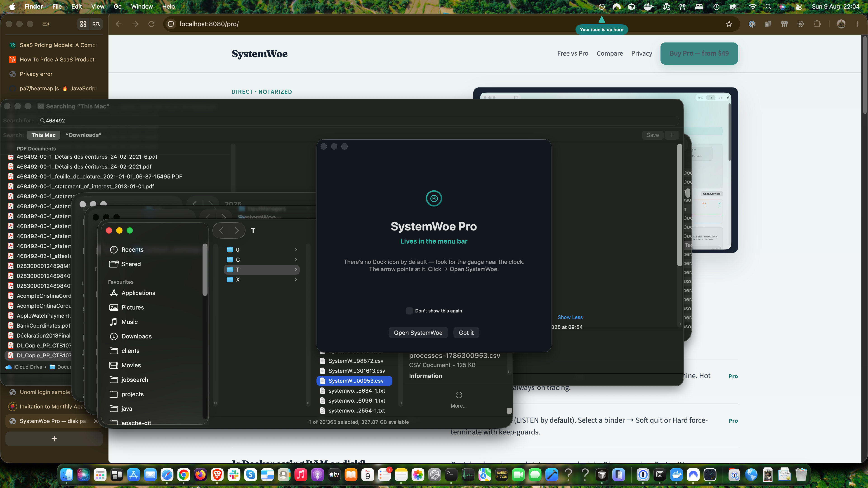
Task: Open Terminal from the Dock
Action: point(451,474)
